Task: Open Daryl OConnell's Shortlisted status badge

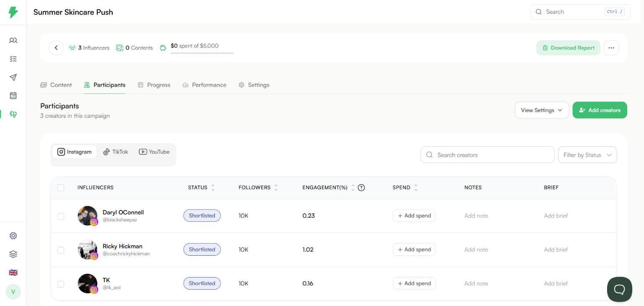Action: point(202,216)
